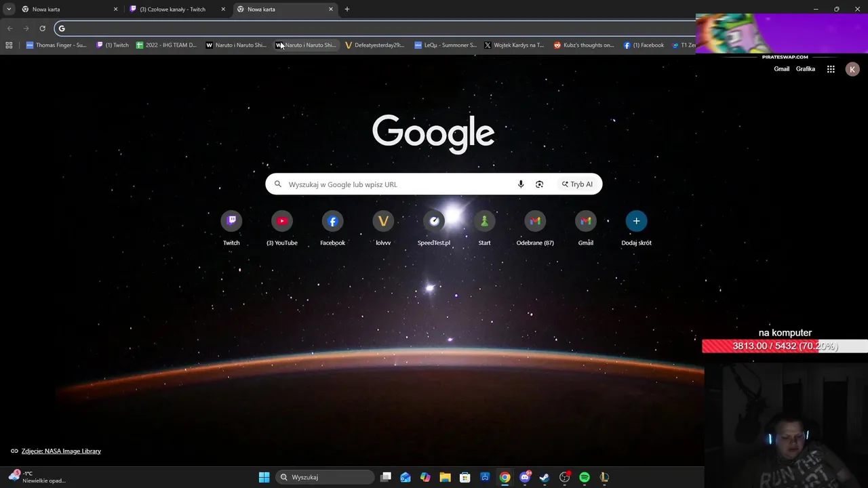The width and height of the screenshot is (868, 488).
Task: Open the Gmail link in page header
Action: click(x=782, y=69)
